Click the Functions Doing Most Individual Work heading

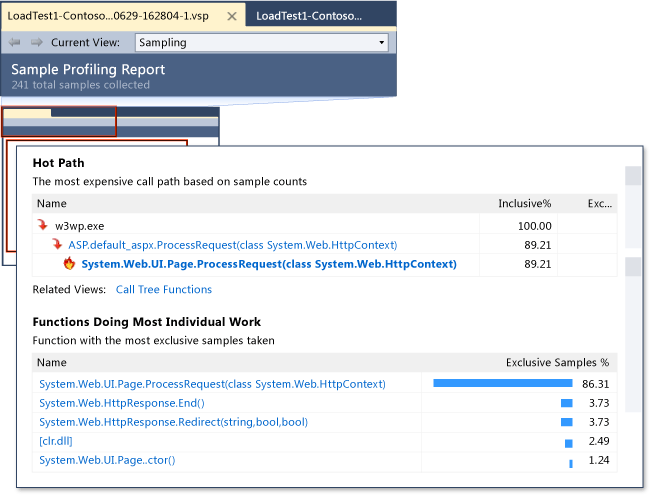tap(147, 322)
